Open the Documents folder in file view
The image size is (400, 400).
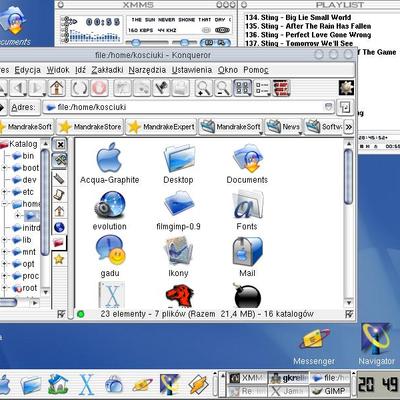coord(247,164)
